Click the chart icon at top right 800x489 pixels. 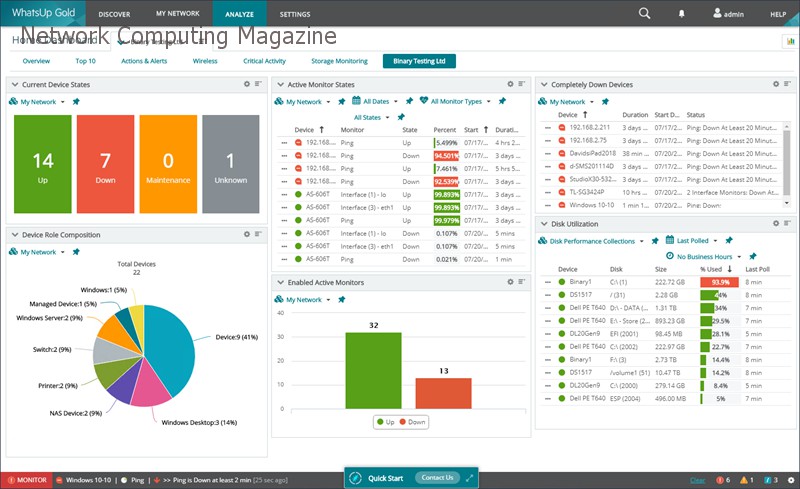[x=791, y=41]
